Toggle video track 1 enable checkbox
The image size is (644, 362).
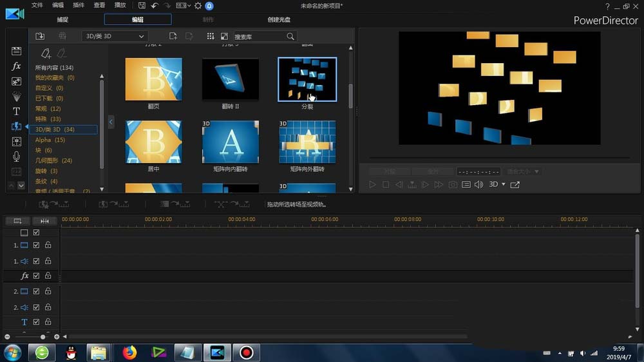click(x=36, y=245)
